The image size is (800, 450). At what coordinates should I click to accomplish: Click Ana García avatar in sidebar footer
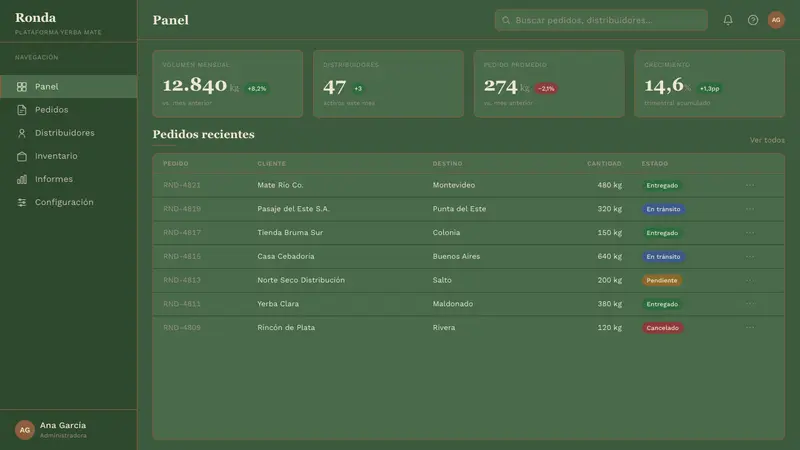click(x=24, y=430)
